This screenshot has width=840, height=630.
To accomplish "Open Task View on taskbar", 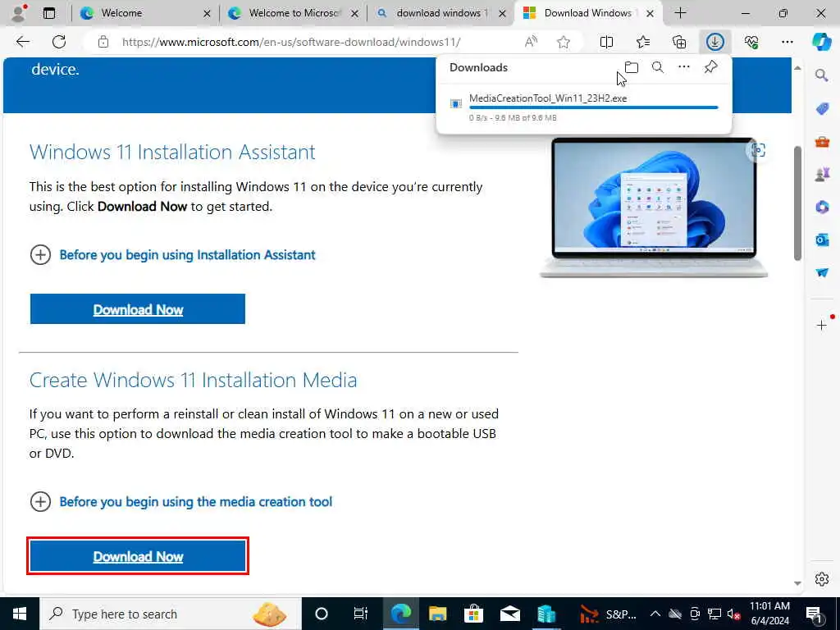I will pyautogui.click(x=361, y=614).
